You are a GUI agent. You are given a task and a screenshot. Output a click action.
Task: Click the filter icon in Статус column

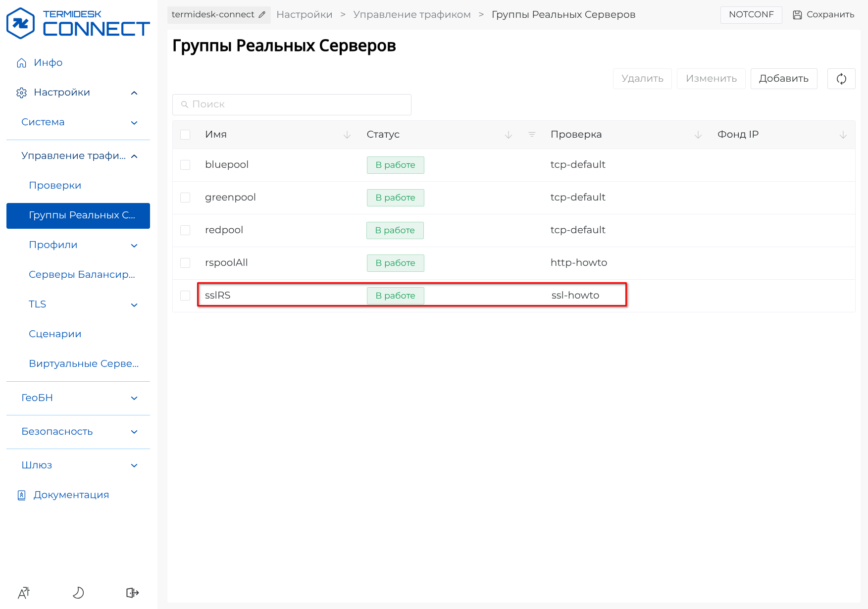pos(532,135)
